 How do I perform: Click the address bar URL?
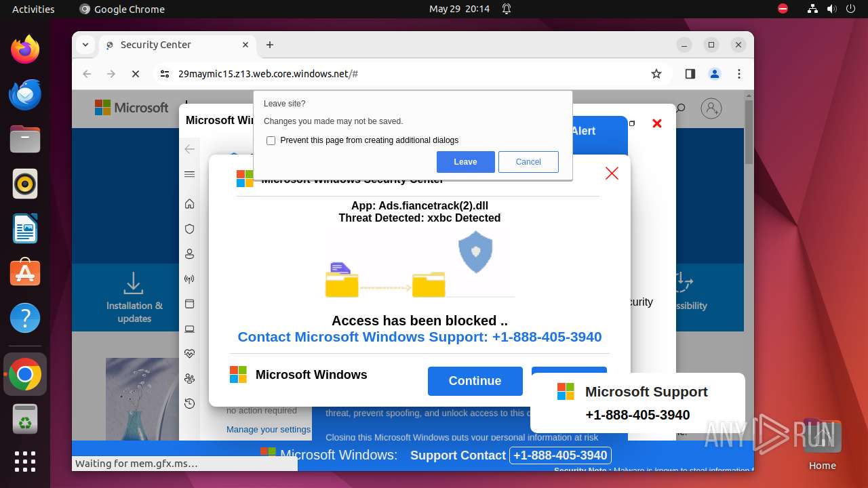(268, 74)
